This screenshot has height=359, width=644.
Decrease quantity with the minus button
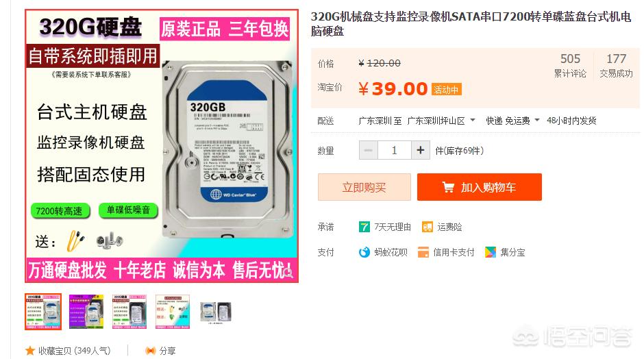tap(369, 150)
